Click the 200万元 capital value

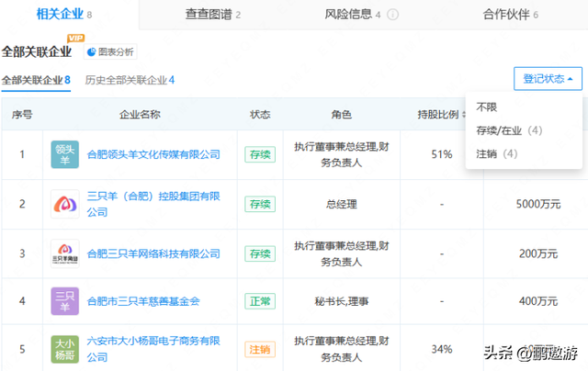[538, 253]
